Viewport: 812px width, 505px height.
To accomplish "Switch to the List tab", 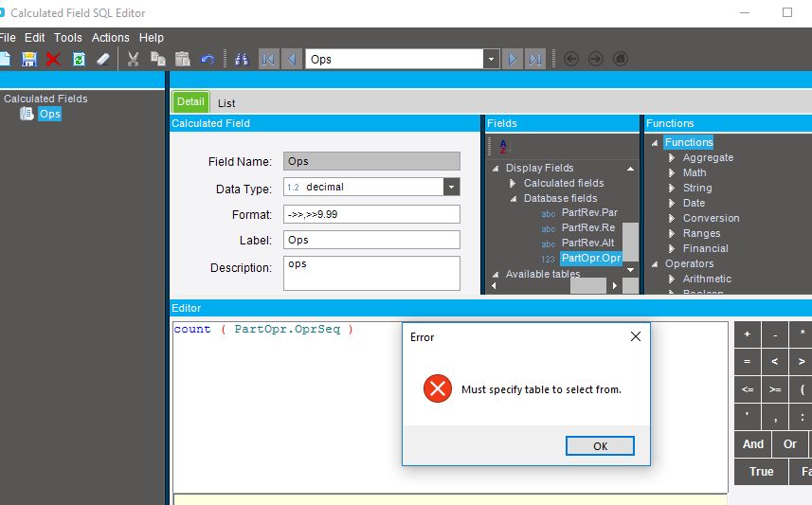I will (x=226, y=103).
